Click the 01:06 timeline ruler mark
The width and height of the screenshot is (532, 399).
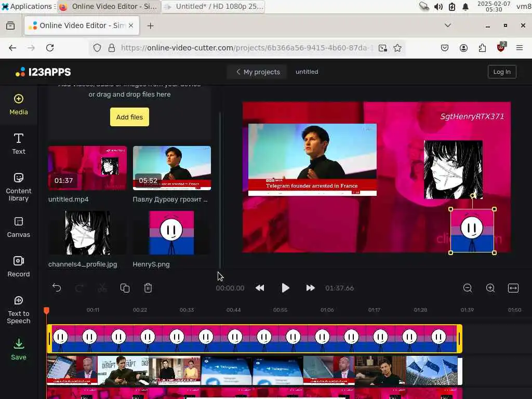(327, 310)
